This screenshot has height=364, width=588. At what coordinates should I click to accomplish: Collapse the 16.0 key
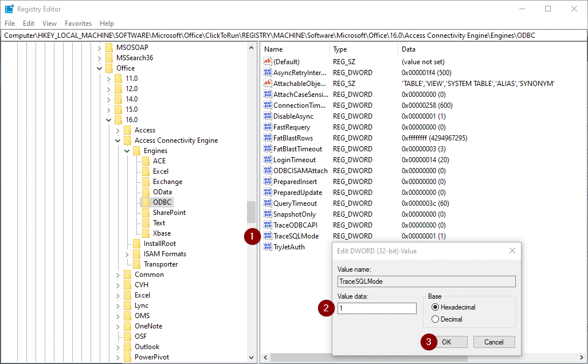pos(108,120)
